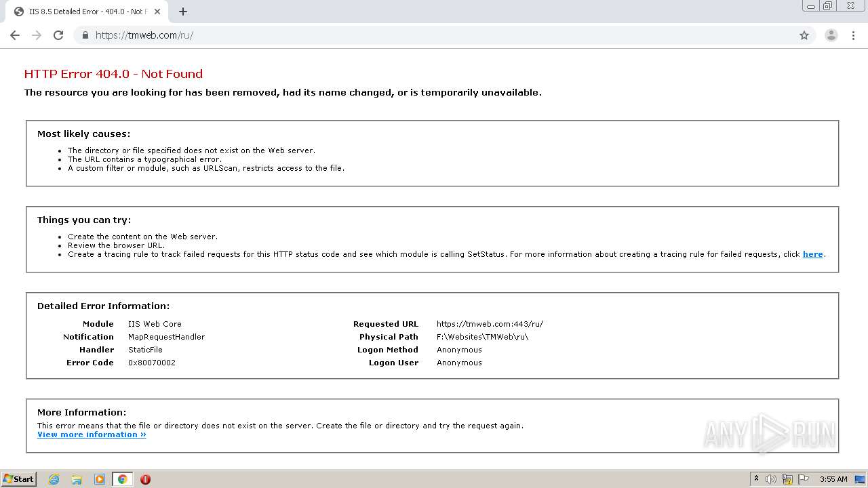Select the 'More Information:' heading
Screen dimensions: 868x488
click(81, 412)
